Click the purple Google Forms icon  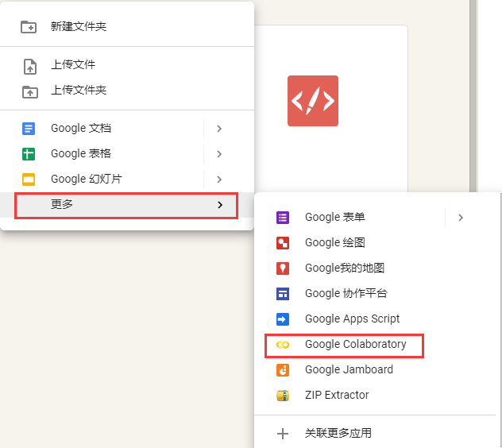click(283, 218)
